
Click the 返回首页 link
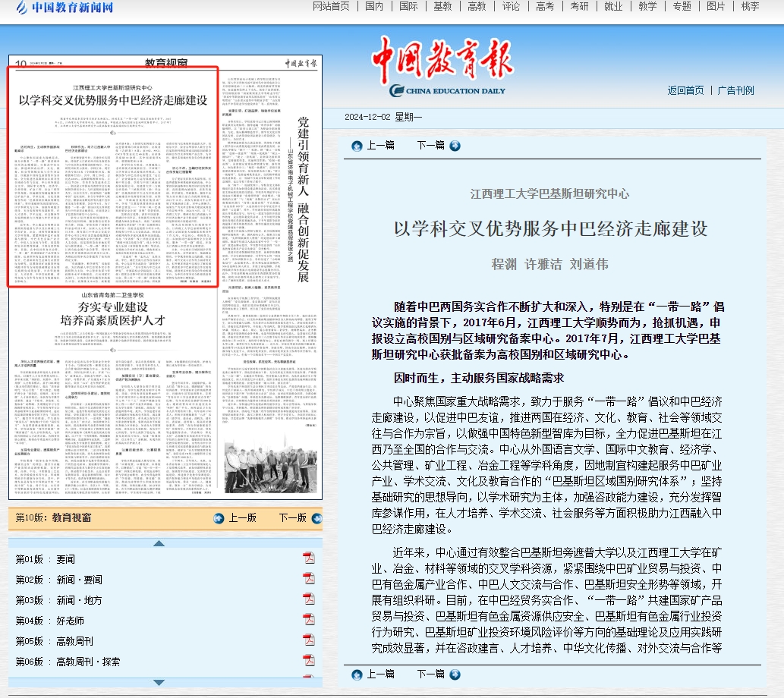[685, 90]
